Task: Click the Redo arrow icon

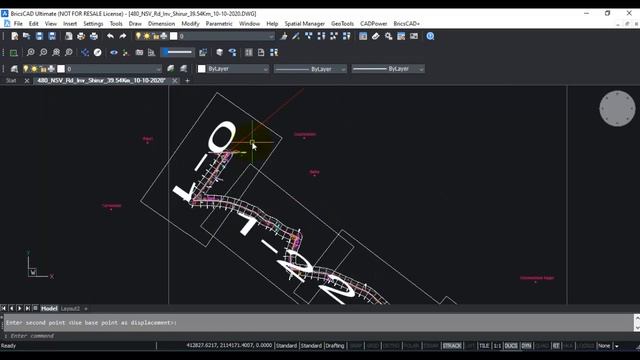Action: 122,36
